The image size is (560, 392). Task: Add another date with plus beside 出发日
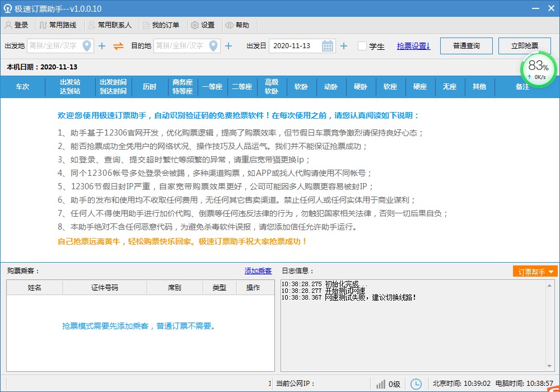click(x=344, y=46)
